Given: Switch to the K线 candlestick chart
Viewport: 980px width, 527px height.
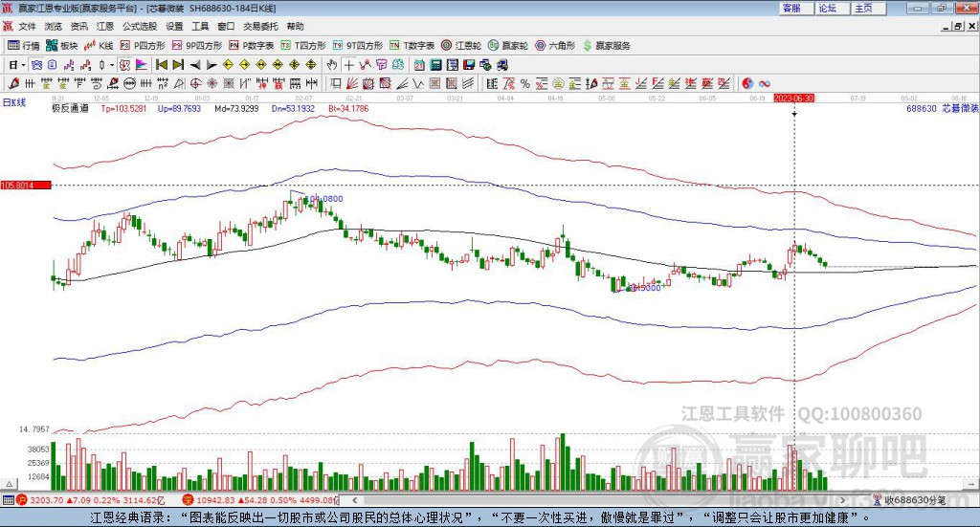Looking at the screenshot, I should (99, 46).
